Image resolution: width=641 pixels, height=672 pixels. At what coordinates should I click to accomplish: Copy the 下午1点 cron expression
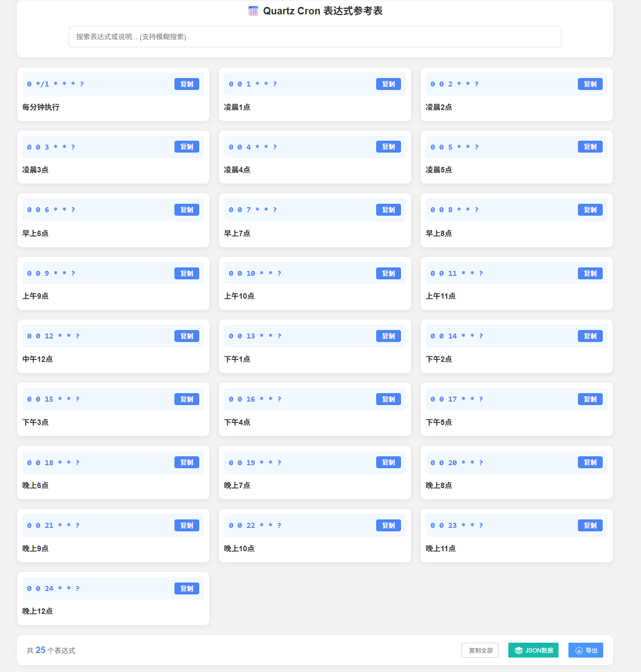pyautogui.click(x=389, y=336)
